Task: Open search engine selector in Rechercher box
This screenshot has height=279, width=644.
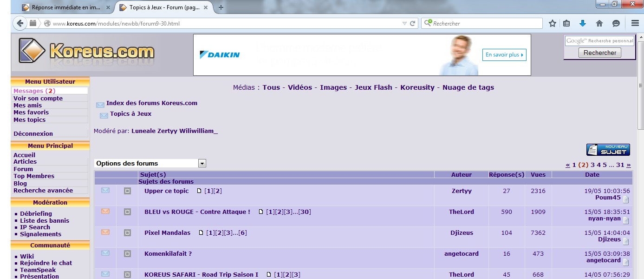Action: pyautogui.click(x=428, y=23)
